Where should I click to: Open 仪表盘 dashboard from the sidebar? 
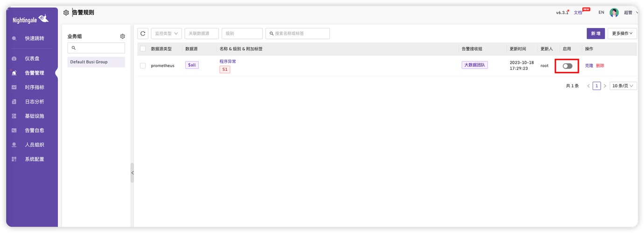32,59
